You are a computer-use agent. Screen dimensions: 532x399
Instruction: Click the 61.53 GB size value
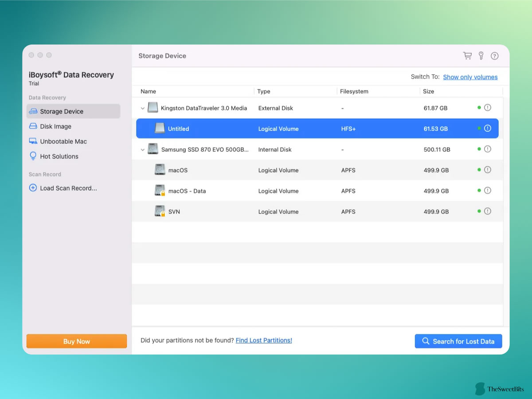(x=436, y=129)
